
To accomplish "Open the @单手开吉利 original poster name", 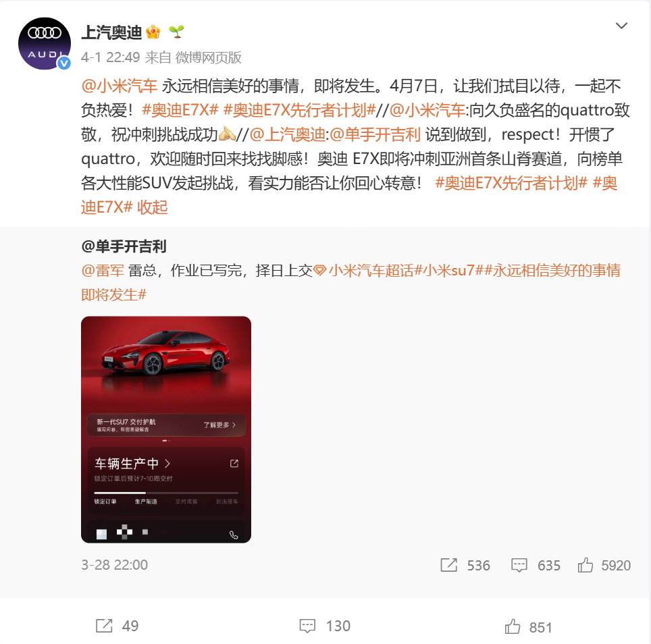I will (124, 246).
